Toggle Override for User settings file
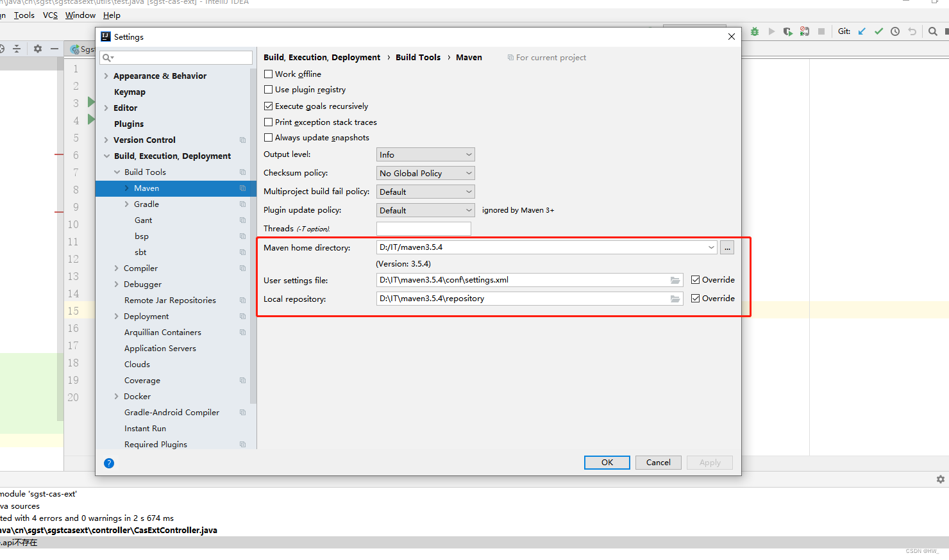This screenshot has width=949, height=560. coord(696,280)
